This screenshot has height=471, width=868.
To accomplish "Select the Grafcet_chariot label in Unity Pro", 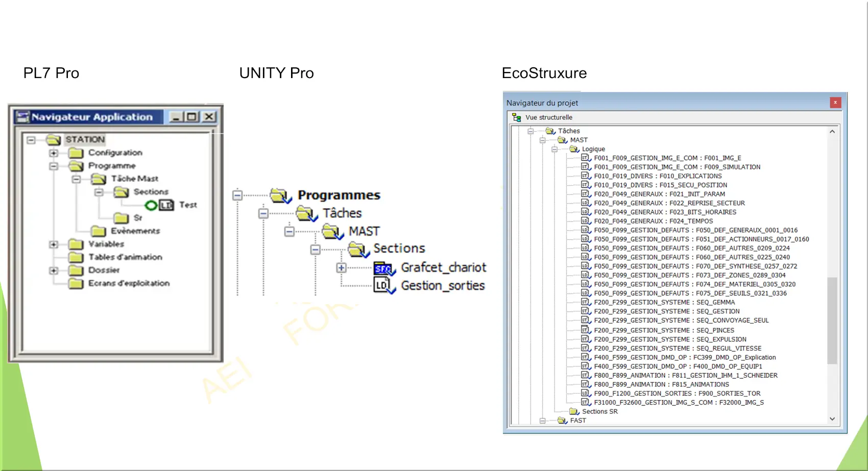I will (444, 267).
